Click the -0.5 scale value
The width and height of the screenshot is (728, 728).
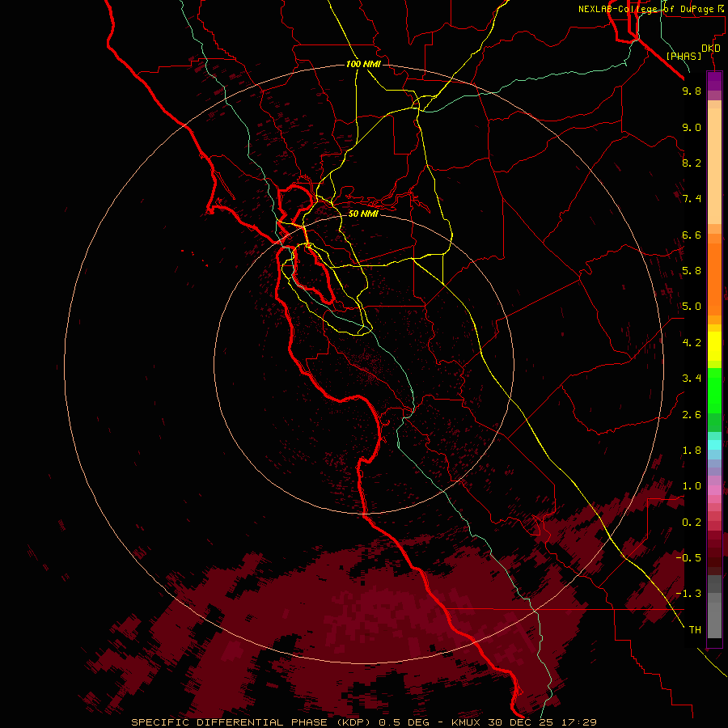pyautogui.click(x=688, y=558)
